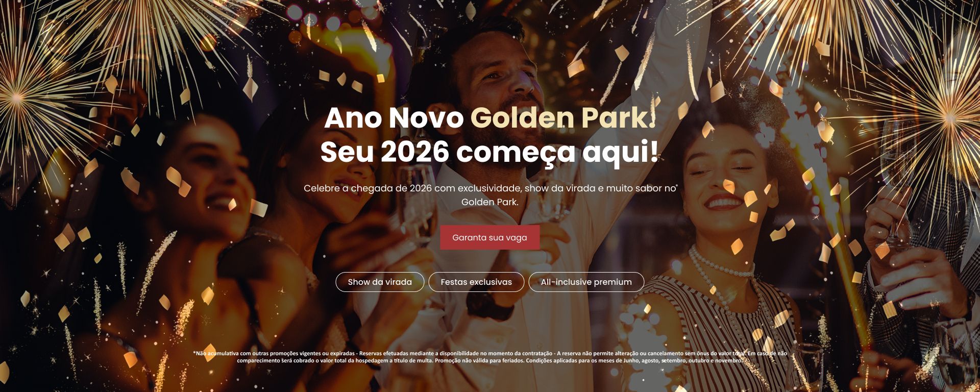Select the 'All-inclusive premium' pill
The width and height of the screenshot is (980, 392).
(x=586, y=282)
